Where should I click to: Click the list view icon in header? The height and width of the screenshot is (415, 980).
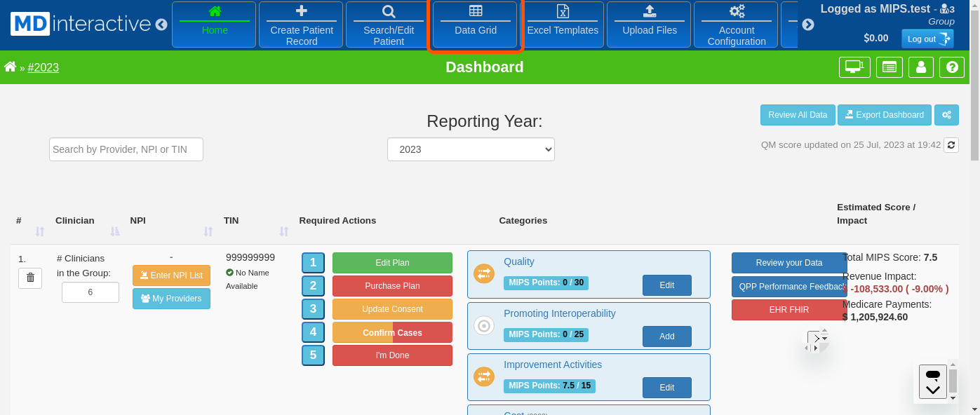(x=889, y=67)
